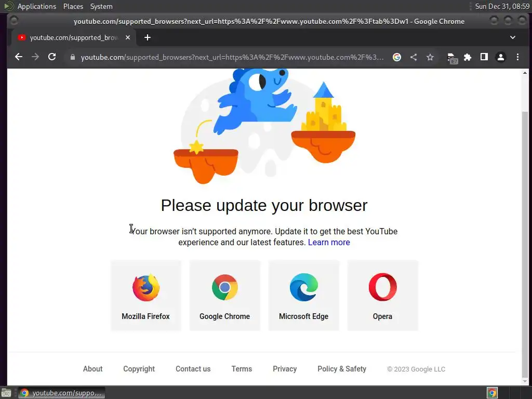
Task: Open the Copyright footer link
Action: point(139,369)
